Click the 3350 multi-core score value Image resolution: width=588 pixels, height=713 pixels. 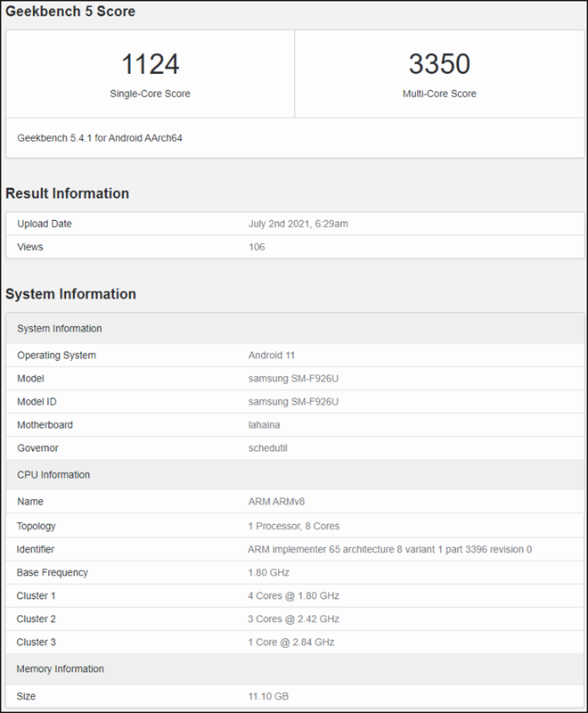[x=439, y=64]
